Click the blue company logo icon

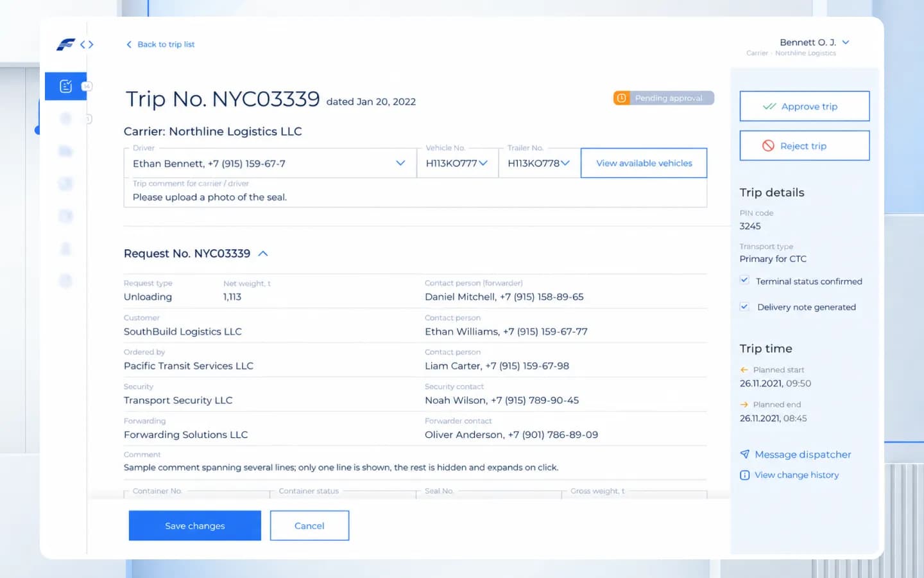click(x=65, y=44)
